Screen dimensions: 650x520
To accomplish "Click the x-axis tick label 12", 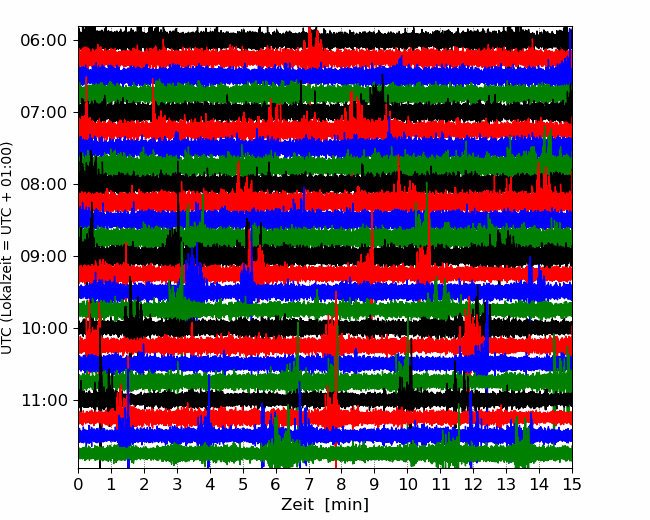I will (x=473, y=484).
